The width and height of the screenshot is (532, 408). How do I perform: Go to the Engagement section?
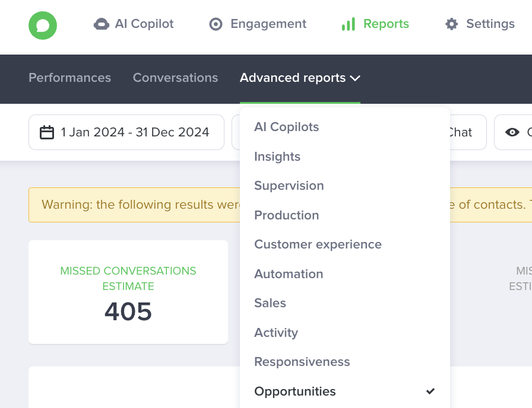point(258,24)
